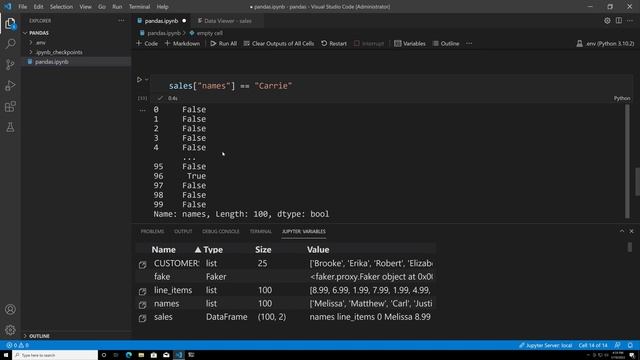
Task: Open Microsoft Edge from the taskbar
Action: click(129, 355)
